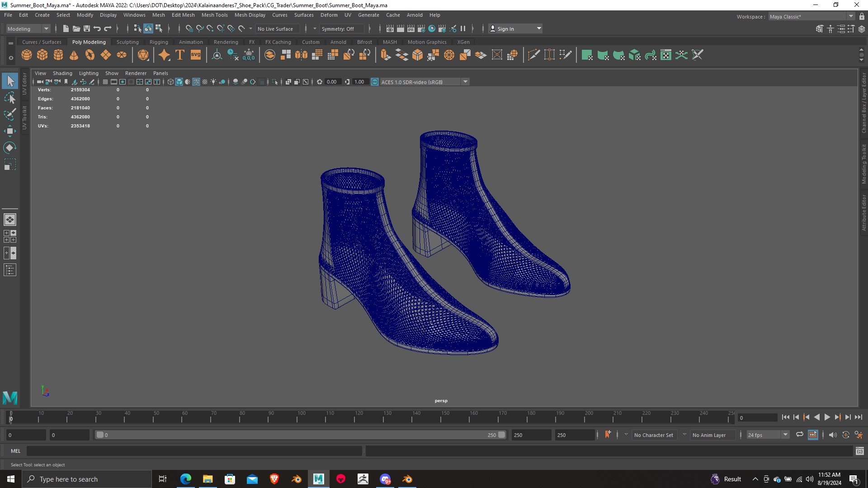The image size is (868, 488).
Task: Click the play forwards button
Action: click(x=827, y=417)
